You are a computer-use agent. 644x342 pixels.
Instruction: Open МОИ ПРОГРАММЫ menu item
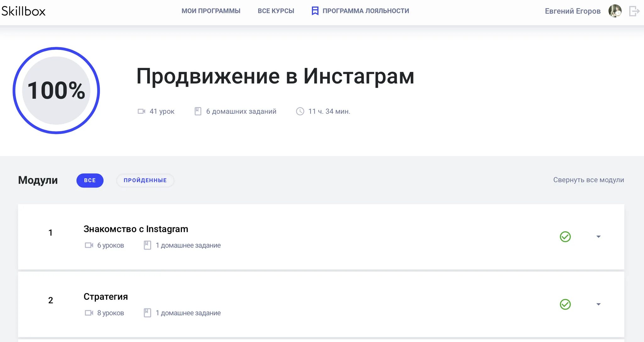(x=211, y=11)
